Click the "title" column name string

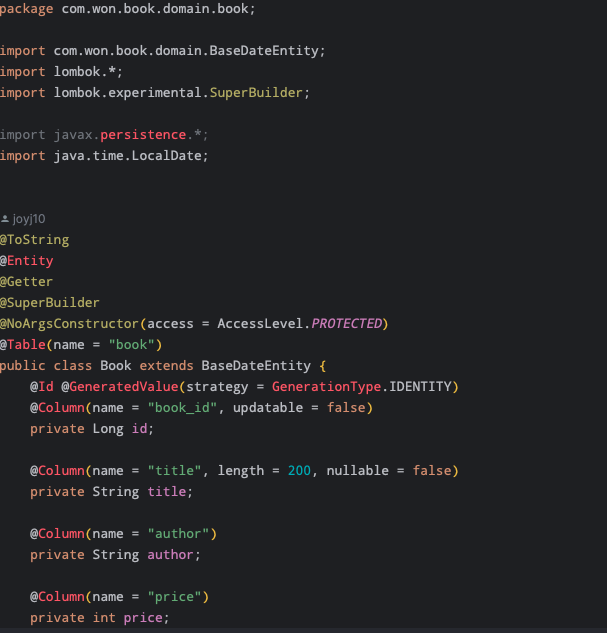pos(174,471)
